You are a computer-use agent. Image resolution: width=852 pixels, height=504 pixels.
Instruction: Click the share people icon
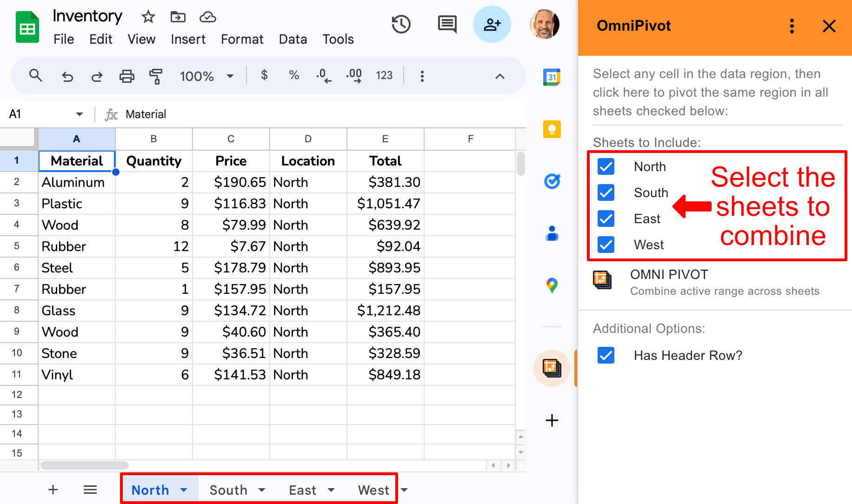click(x=492, y=25)
